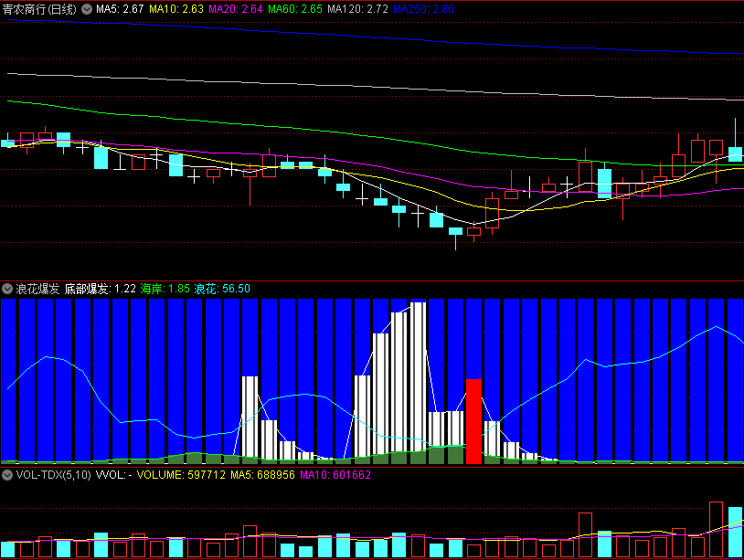Open the dropdown beside 青农商行(日线) title
The image size is (744, 560).
pos(87,9)
